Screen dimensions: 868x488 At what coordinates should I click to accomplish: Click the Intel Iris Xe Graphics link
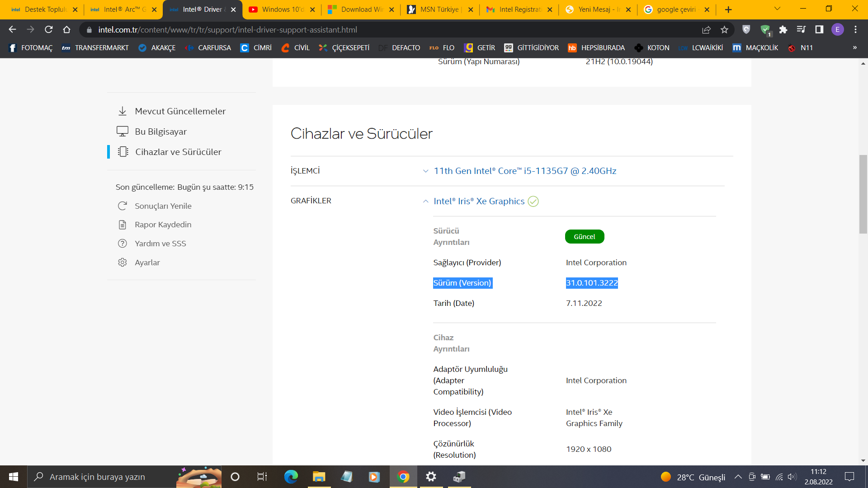(x=479, y=201)
